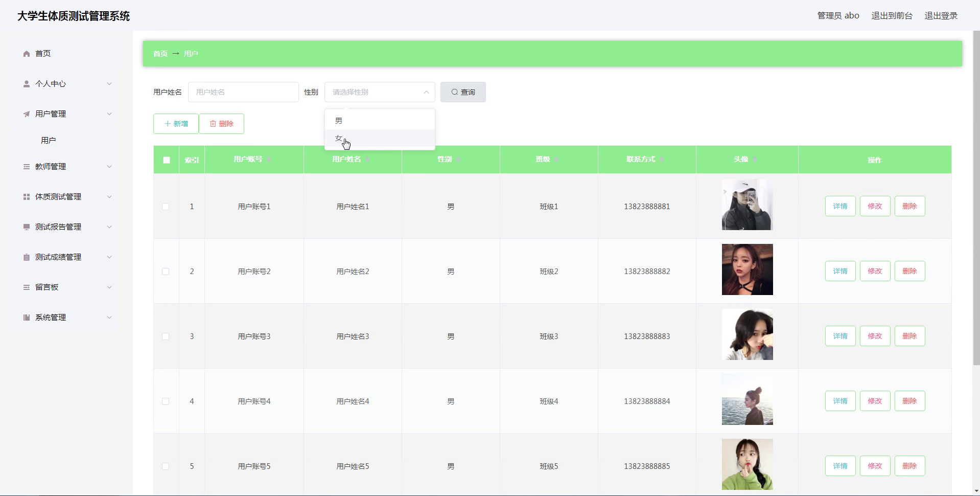
Task: Choose 男 in the gender dropdown list
Action: 380,121
